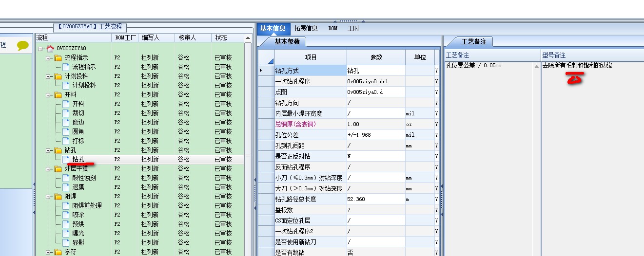Open the BOM tab
Image resolution: width=644 pixels, height=256 pixels.
tap(332, 29)
